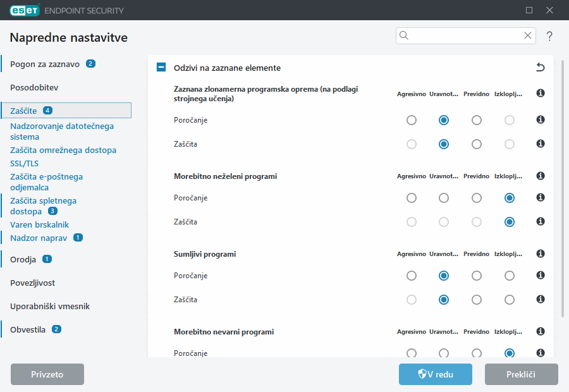Open Pogon za zaznavo in the sidebar
Screen dimensions: 569x392
coord(44,64)
